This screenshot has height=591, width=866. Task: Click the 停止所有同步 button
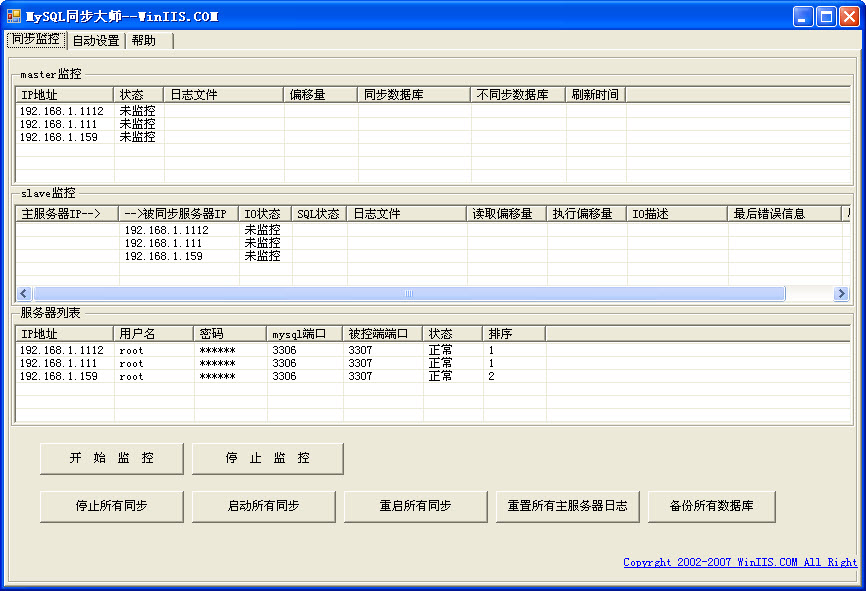pos(112,506)
